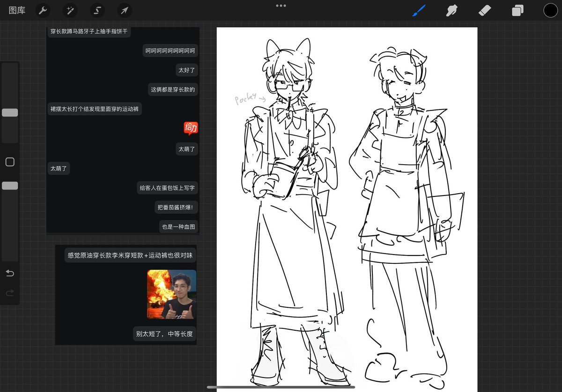Tap the handwritten Pocky note on canvas
562x392 pixels.
[250, 98]
